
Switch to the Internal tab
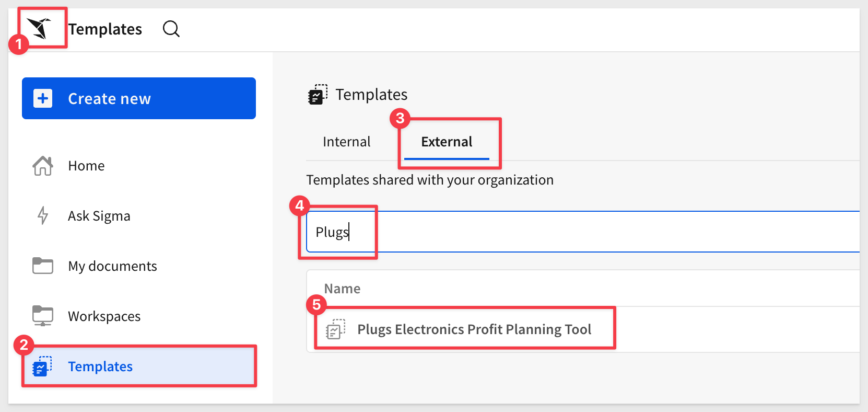[x=347, y=142]
